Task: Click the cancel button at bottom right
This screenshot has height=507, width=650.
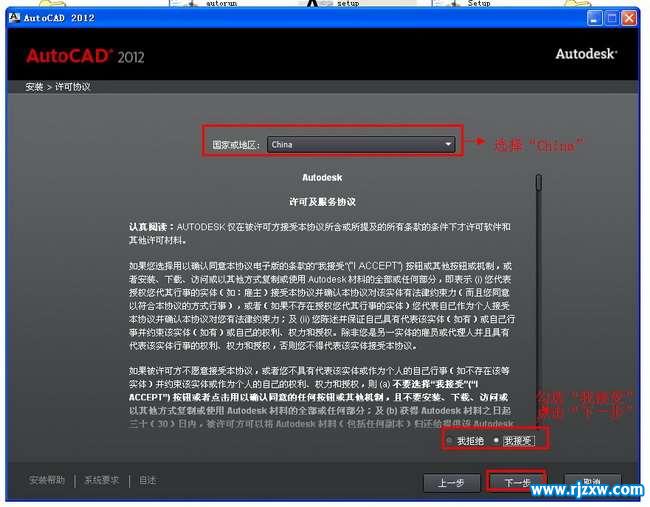Action: coord(593,482)
